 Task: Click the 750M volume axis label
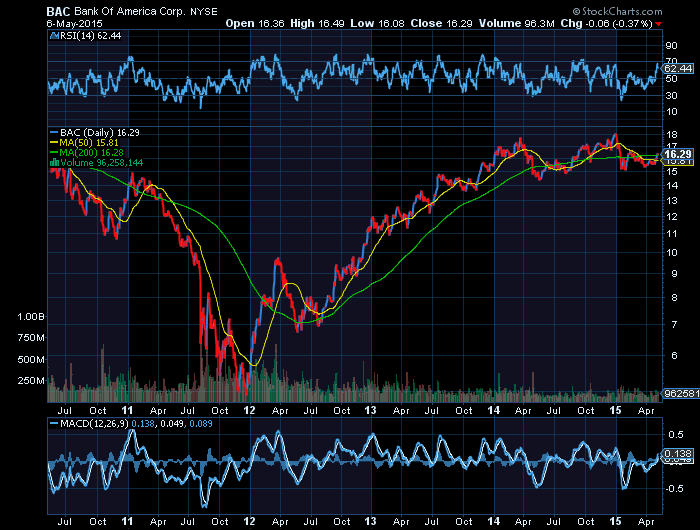tap(31, 338)
